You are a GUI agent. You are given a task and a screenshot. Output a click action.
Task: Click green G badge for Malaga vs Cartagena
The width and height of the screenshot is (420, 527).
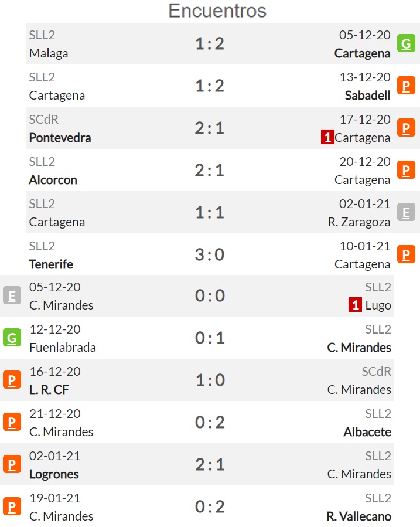[406, 43]
